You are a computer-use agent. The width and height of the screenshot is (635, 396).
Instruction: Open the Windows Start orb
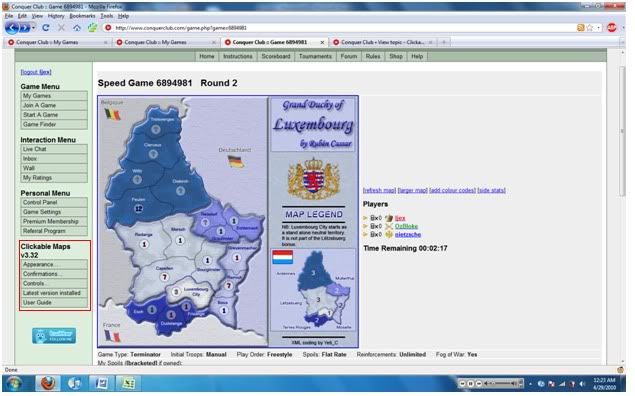[14, 383]
